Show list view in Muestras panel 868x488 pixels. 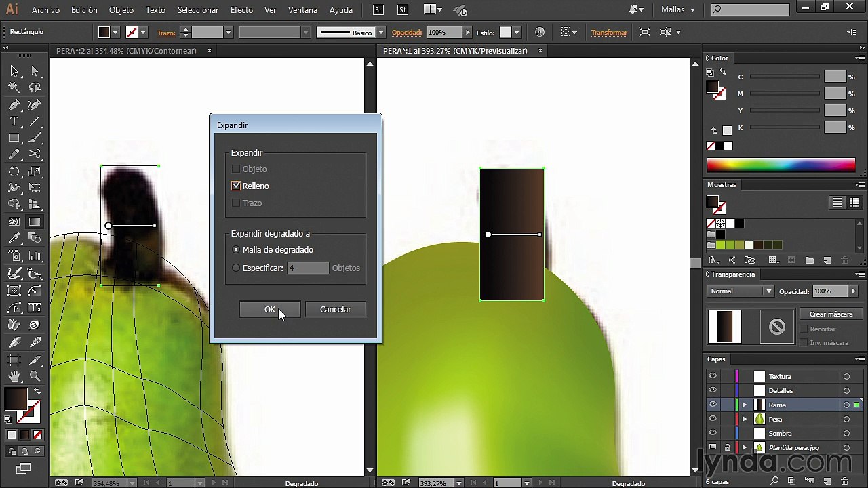pyautogui.click(x=837, y=203)
